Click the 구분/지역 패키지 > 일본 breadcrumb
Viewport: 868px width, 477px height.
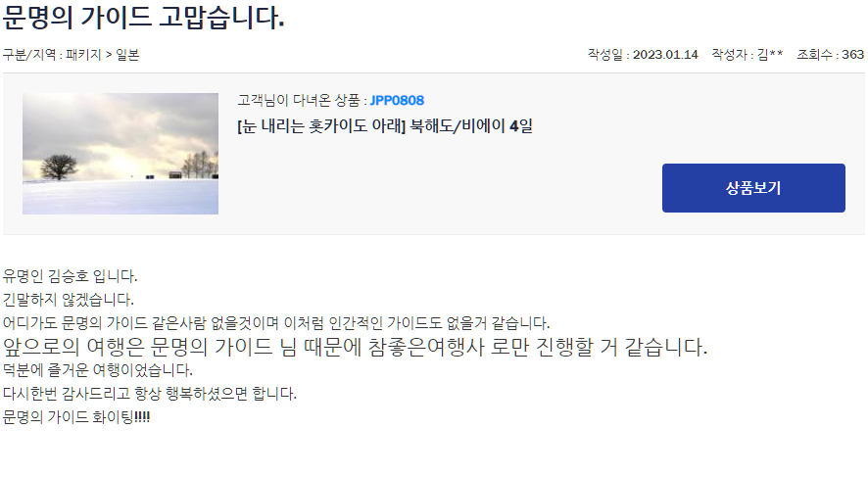[71, 55]
